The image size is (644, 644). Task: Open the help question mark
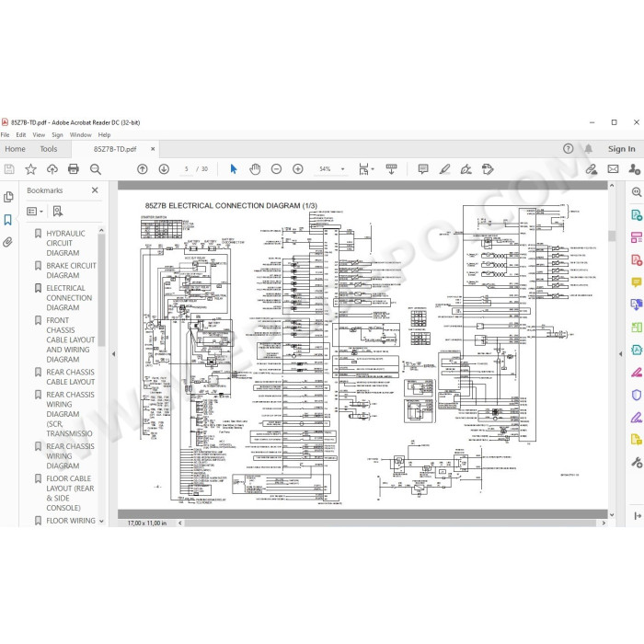tap(568, 149)
